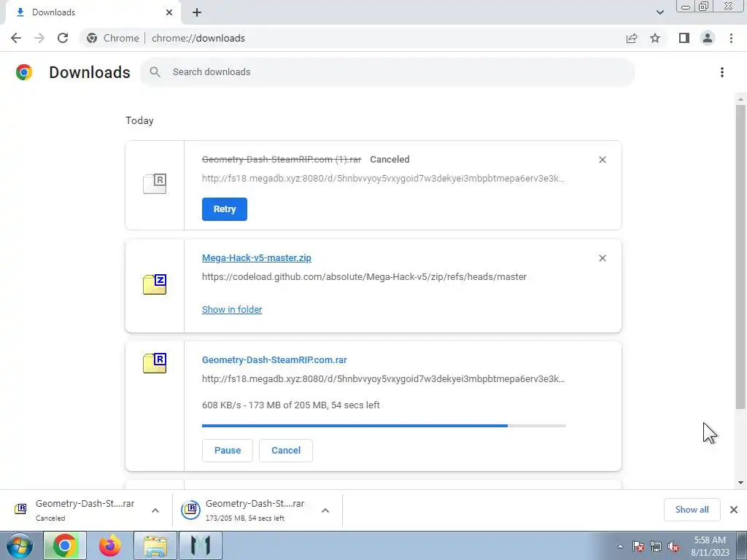The image size is (747, 560).
Task: Click the Today date heading
Action: (139, 120)
